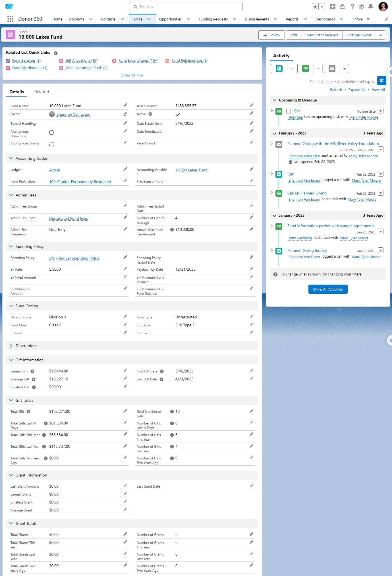The width and height of the screenshot is (392, 576).
Task: Collapse the Upcoming & Overdue group
Action: [x=275, y=100]
